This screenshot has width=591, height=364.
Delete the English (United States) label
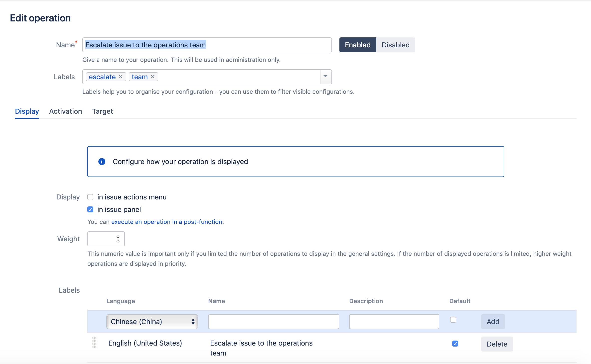click(x=497, y=344)
